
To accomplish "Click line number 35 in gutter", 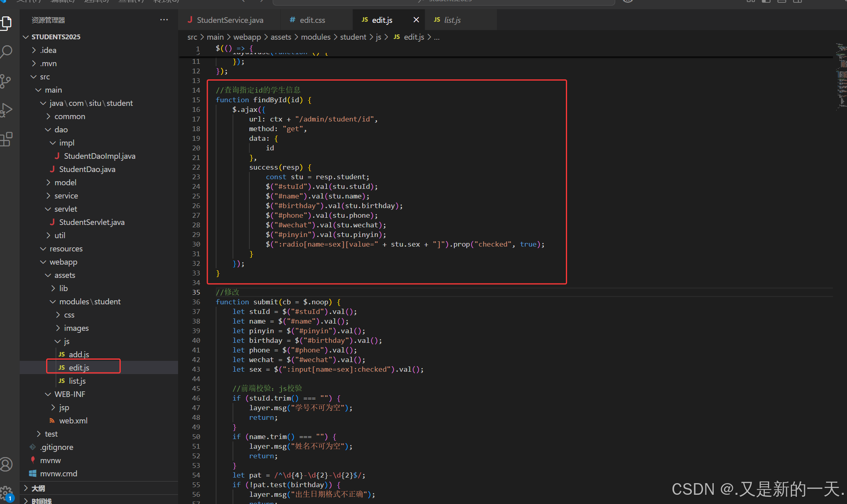I will click(196, 292).
